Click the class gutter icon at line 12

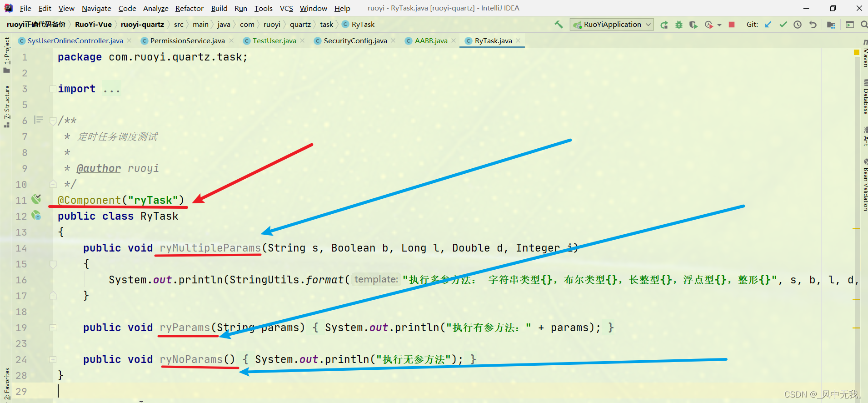36,216
